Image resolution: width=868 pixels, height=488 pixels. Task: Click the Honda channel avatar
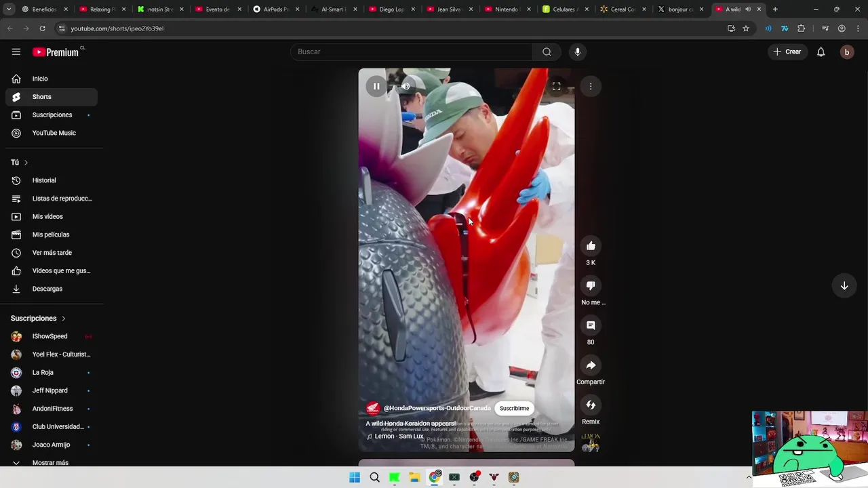pyautogui.click(x=373, y=408)
